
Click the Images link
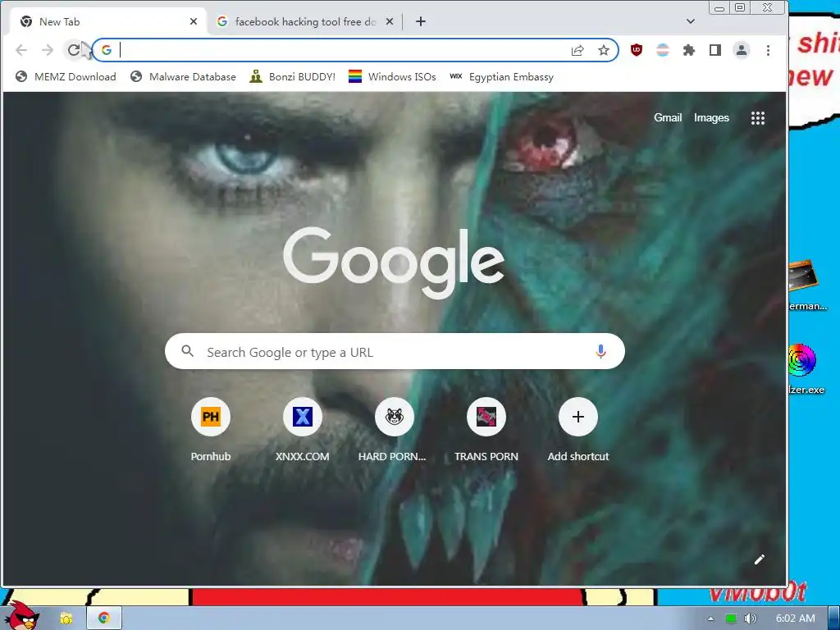point(711,118)
